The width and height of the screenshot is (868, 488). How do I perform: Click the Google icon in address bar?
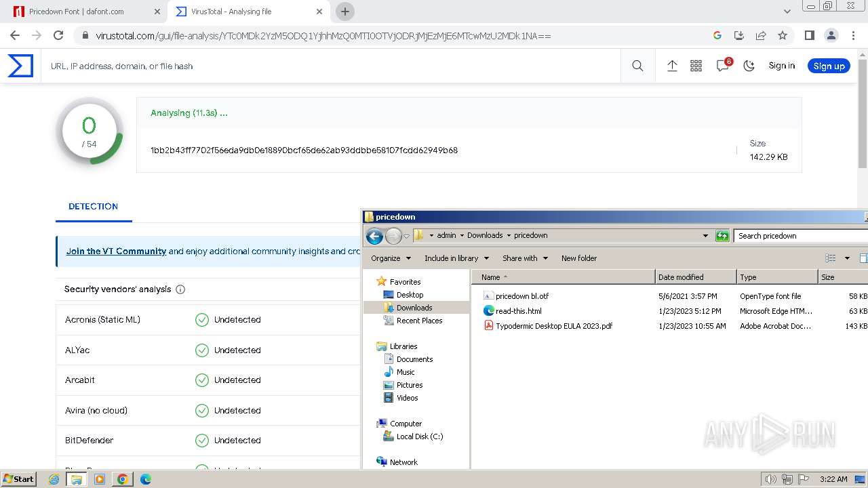click(x=717, y=35)
